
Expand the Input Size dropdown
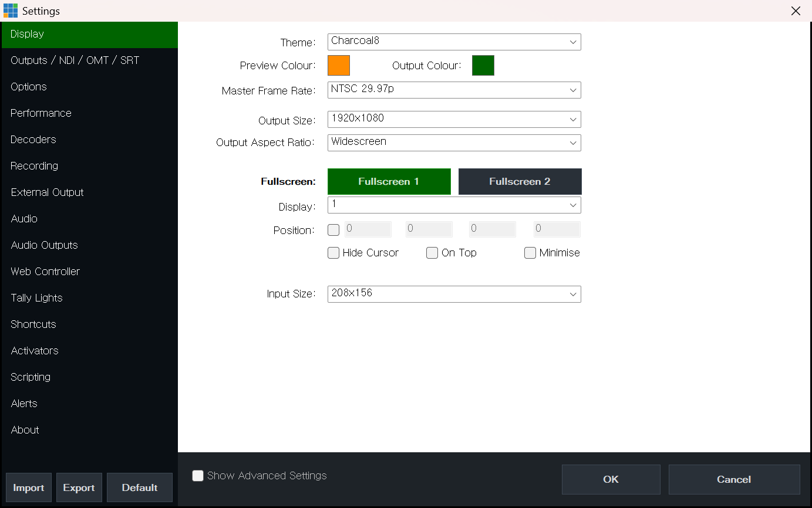pos(454,294)
